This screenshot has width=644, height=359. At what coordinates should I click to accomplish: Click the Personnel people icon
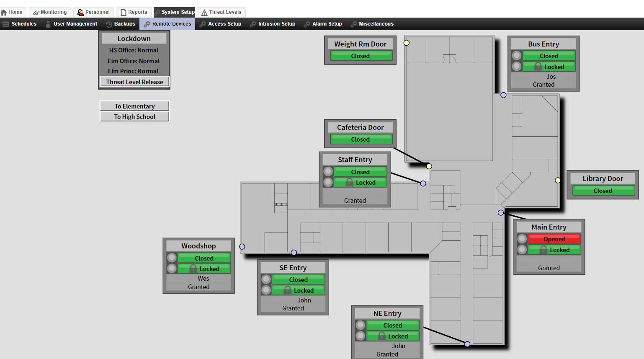80,13
